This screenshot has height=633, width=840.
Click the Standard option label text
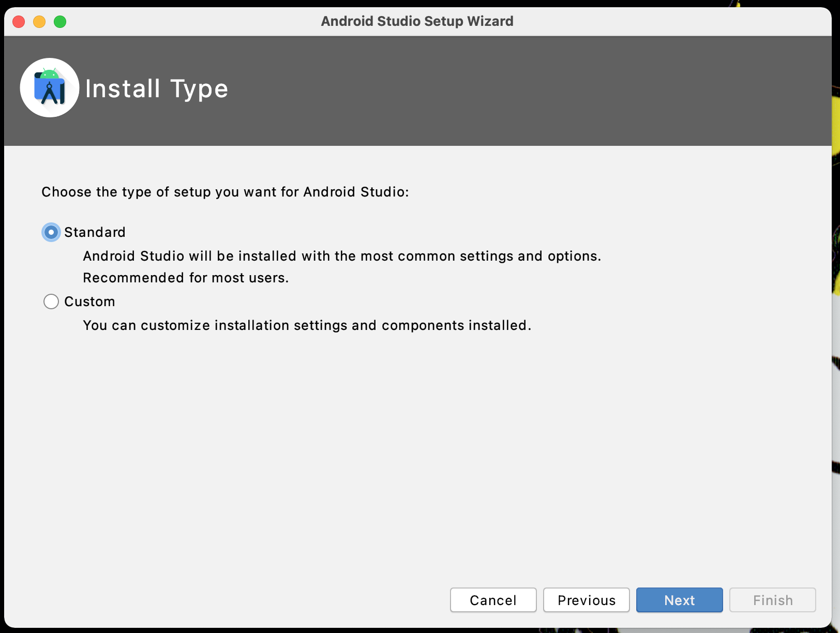tap(95, 232)
